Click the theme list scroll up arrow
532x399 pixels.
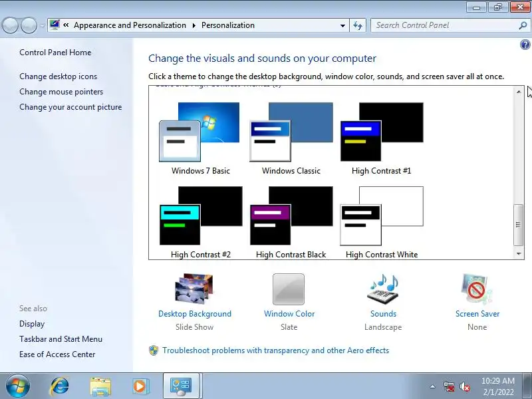pos(519,92)
